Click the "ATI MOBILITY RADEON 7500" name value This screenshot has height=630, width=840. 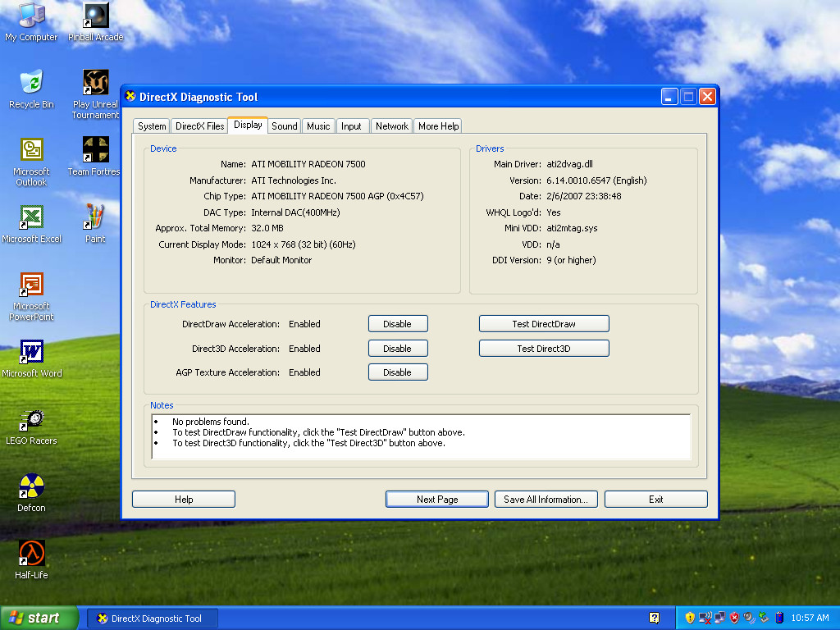point(308,164)
